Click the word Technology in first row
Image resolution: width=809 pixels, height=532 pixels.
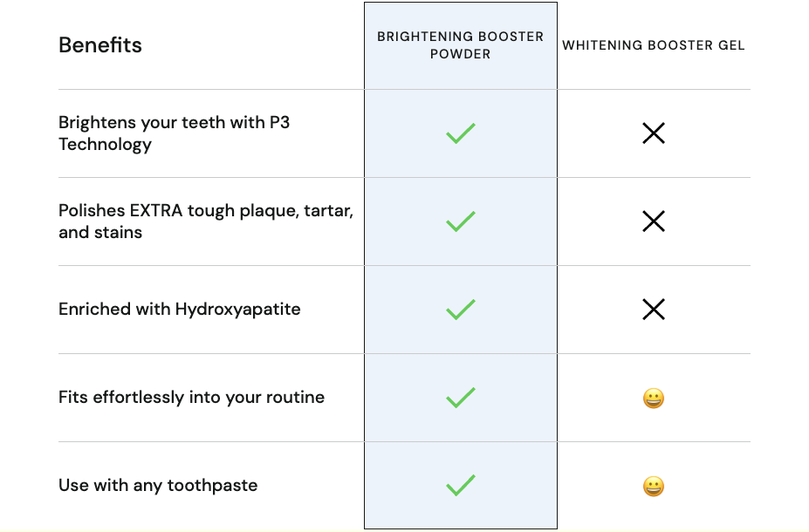105,145
